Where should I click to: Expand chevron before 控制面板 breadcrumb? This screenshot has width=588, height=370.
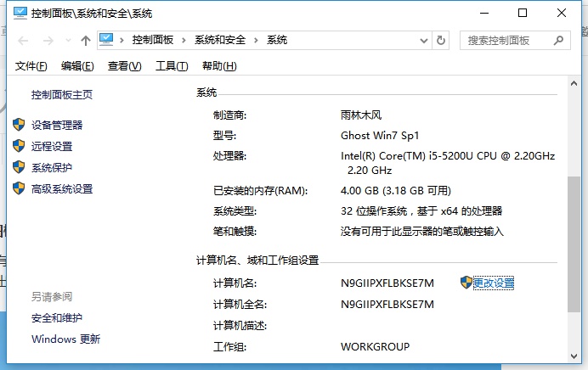[x=122, y=40]
